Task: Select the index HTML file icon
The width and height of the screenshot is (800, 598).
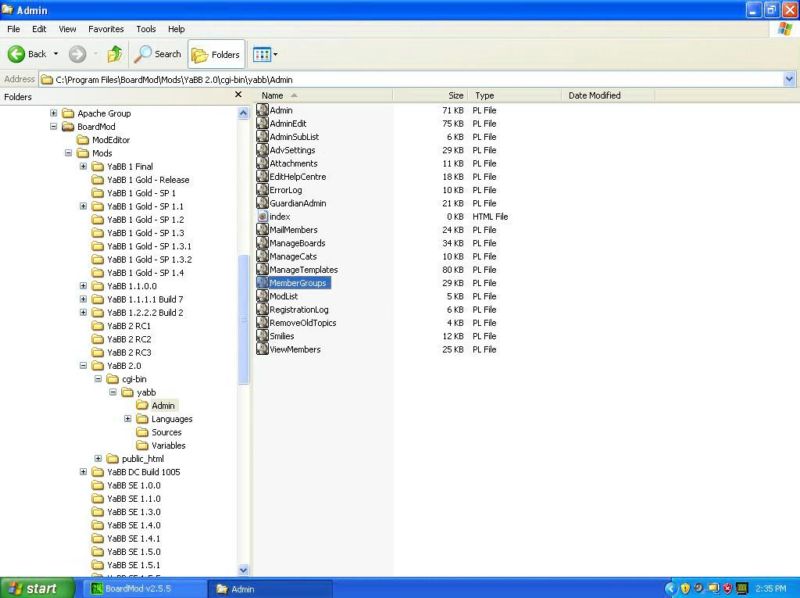Action: tap(262, 216)
